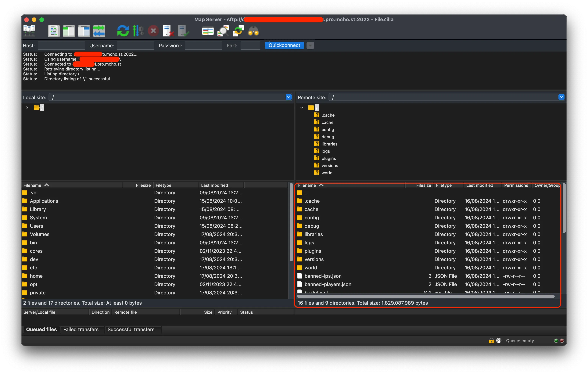
Task: Click speed limits indicator in status bar
Action: pyautogui.click(x=499, y=340)
